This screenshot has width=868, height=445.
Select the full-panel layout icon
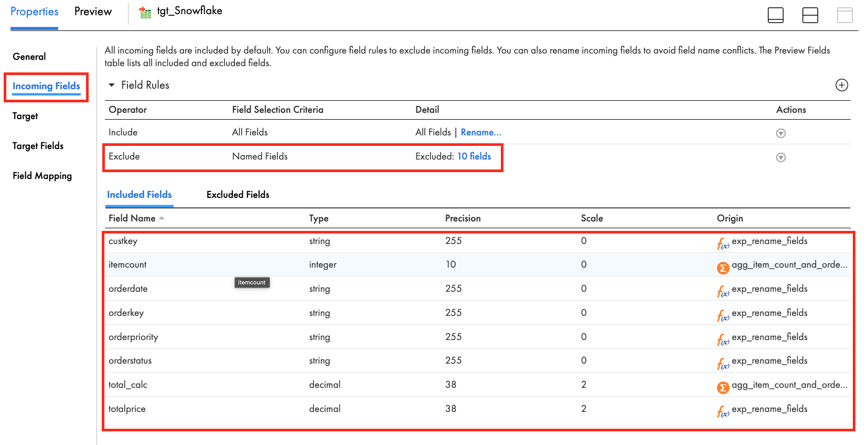coord(844,15)
